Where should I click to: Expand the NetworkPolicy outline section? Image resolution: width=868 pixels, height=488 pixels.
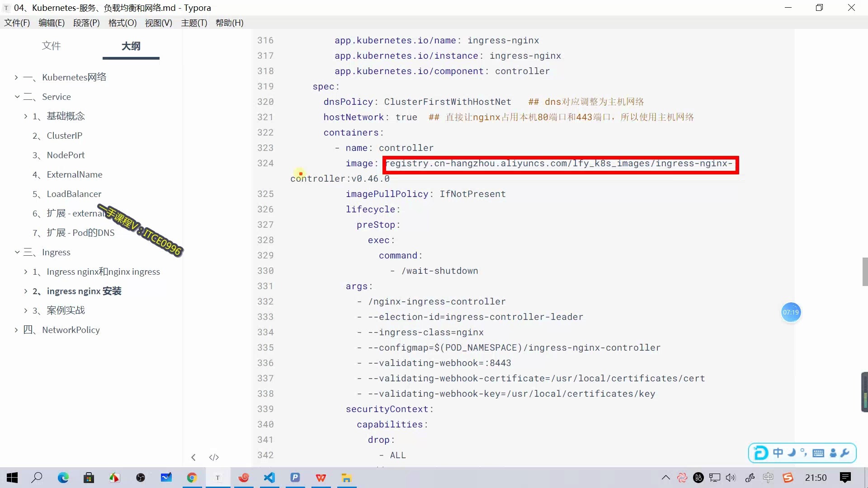(16, 330)
